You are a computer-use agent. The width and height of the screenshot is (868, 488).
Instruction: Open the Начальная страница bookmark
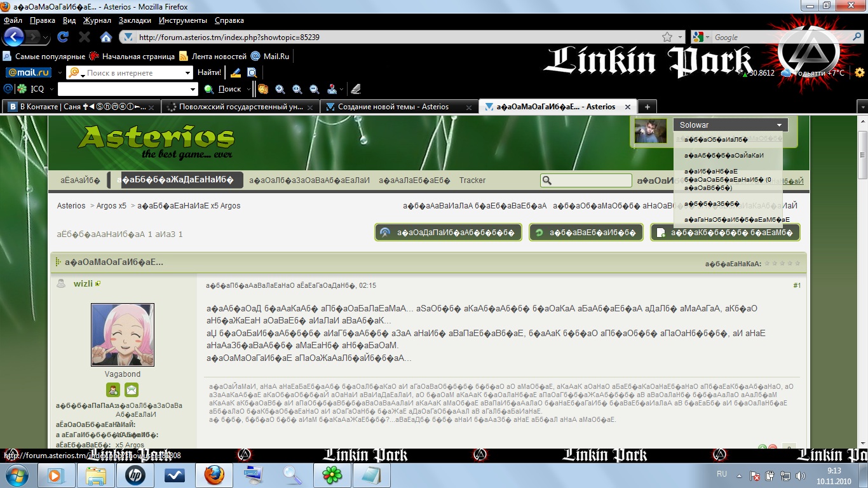pyautogui.click(x=132, y=56)
